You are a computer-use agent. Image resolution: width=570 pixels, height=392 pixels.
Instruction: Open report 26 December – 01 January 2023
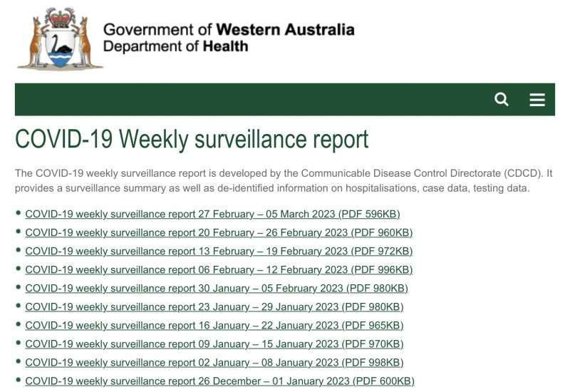[220, 381]
